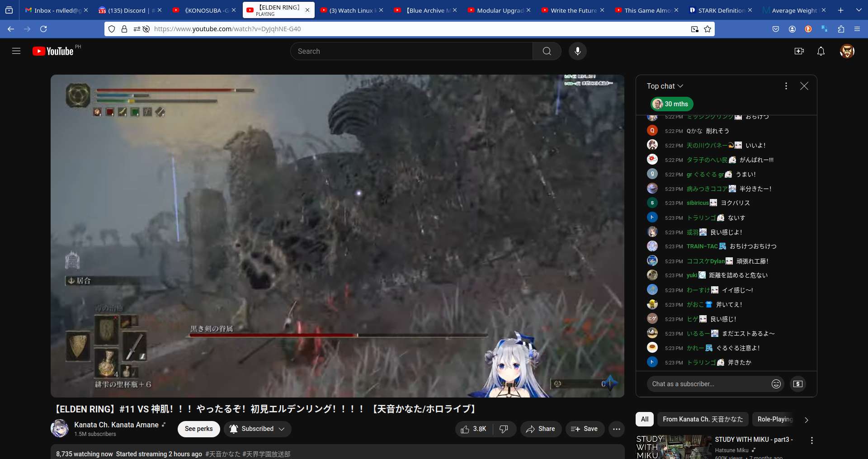Open a new browser tab
The image size is (868, 459).
point(841,10)
